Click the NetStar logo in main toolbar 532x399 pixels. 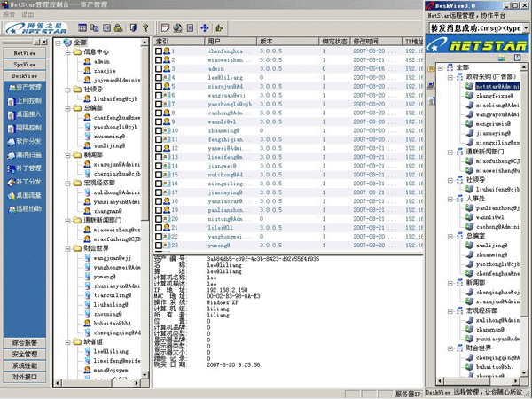36,28
